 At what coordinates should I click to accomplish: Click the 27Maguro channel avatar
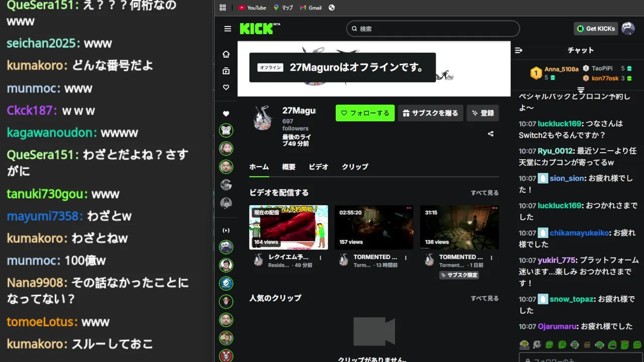point(263,119)
